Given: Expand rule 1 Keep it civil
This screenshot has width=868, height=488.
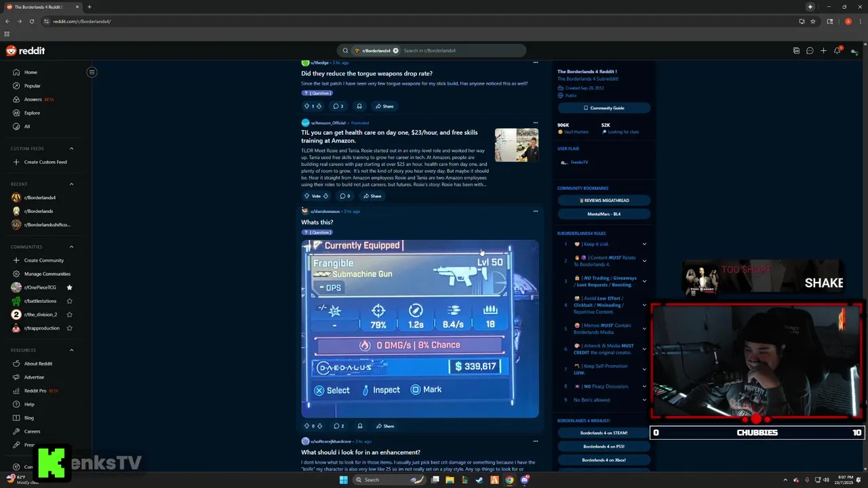Looking at the screenshot, I should pyautogui.click(x=644, y=244).
